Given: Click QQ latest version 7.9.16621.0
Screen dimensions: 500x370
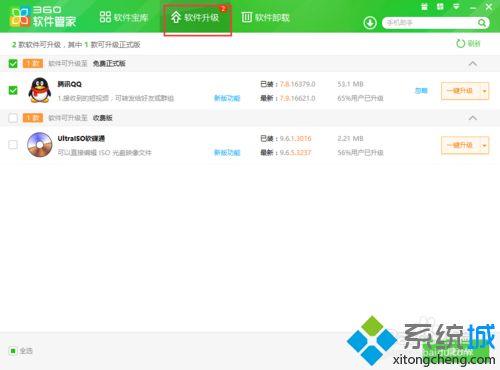Looking at the screenshot, I should click(298, 98).
